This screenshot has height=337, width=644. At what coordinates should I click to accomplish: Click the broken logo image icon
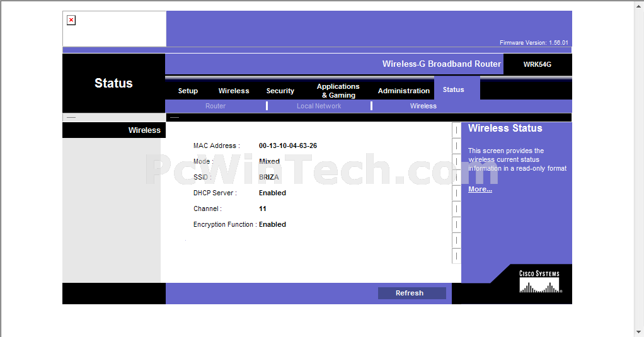pos(71,20)
